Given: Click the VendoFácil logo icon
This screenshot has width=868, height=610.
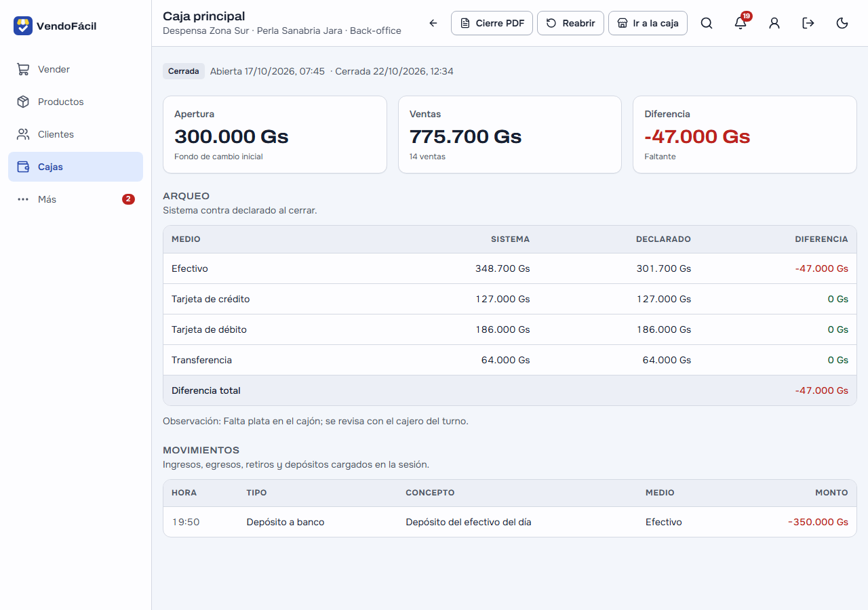Looking at the screenshot, I should [23, 26].
